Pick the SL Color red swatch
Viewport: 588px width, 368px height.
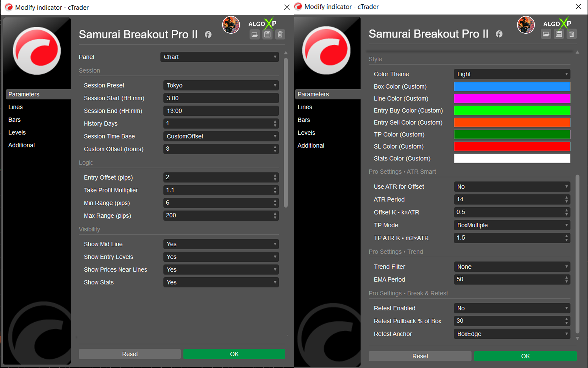pyautogui.click(x=512, y=146)
